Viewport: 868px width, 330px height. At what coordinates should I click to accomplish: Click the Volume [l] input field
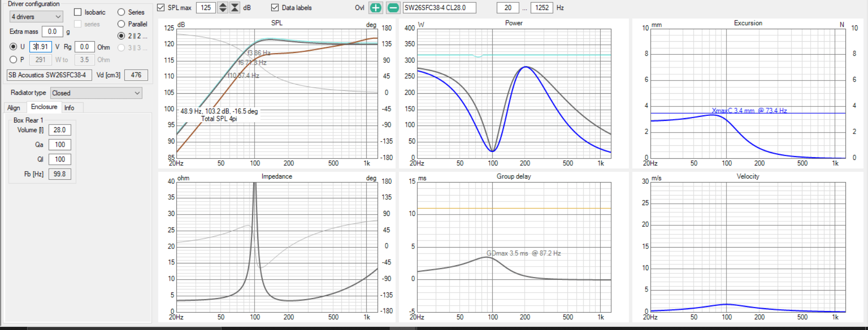[x=60, y=130]
